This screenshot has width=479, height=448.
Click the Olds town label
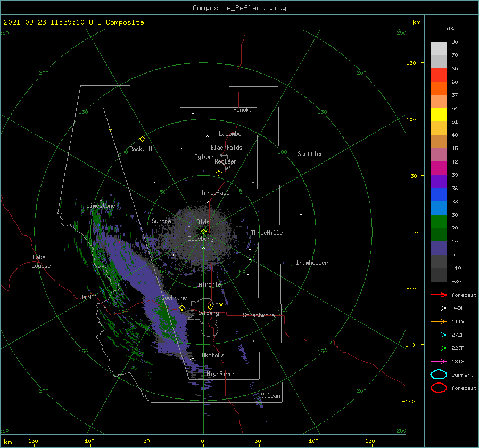(x=203, y=222)
